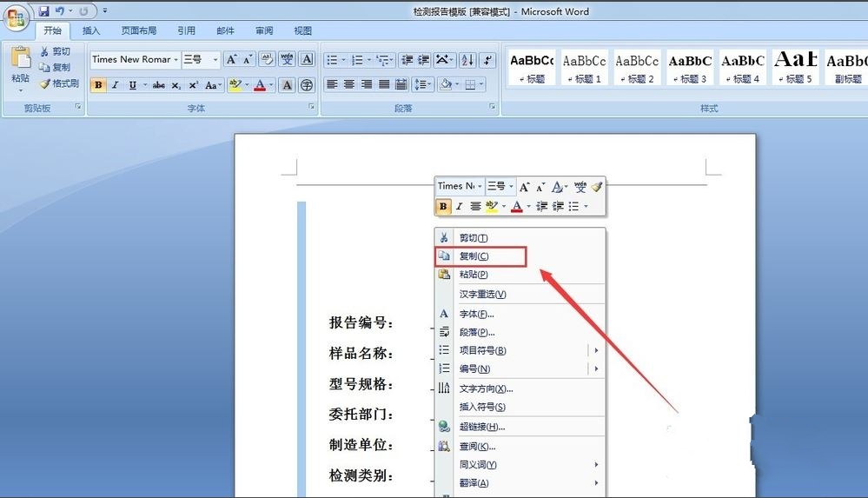The height and width of the screenshot is (498, 868).
Task: Grow font size in ribbon
Action: pyautogui.click(x=231, y=59)
